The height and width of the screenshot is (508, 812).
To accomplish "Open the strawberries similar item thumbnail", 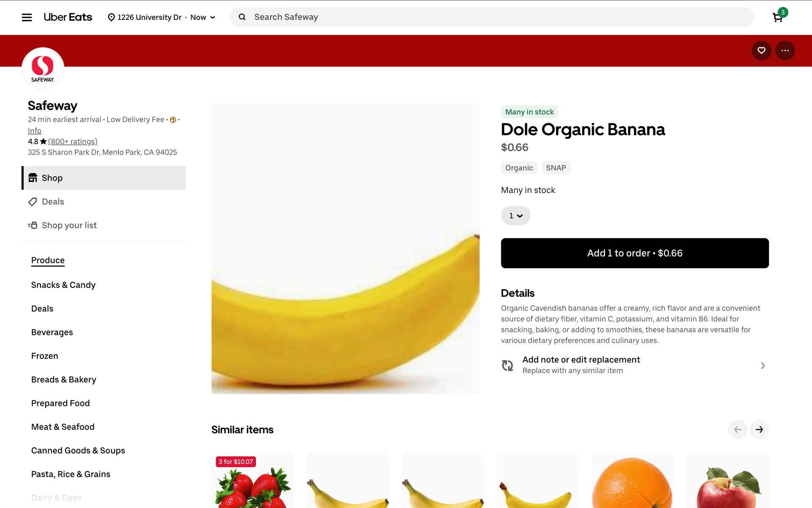I will point(252,480).
